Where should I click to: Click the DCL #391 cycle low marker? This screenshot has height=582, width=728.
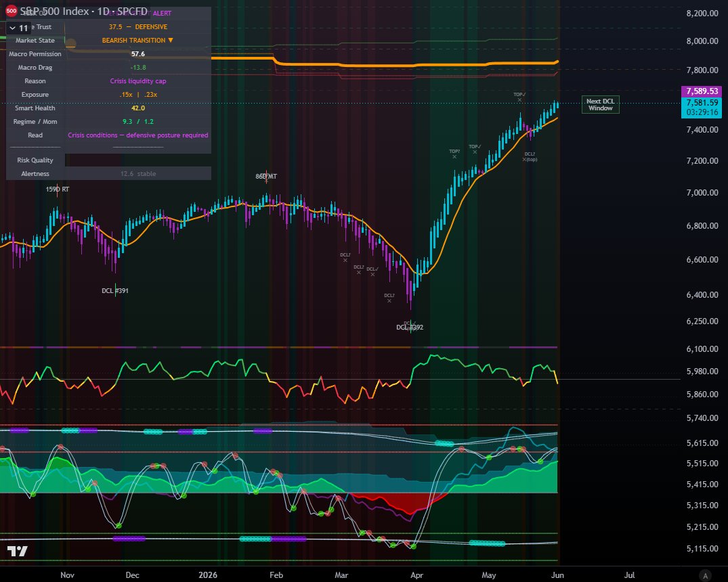point(115,290)
